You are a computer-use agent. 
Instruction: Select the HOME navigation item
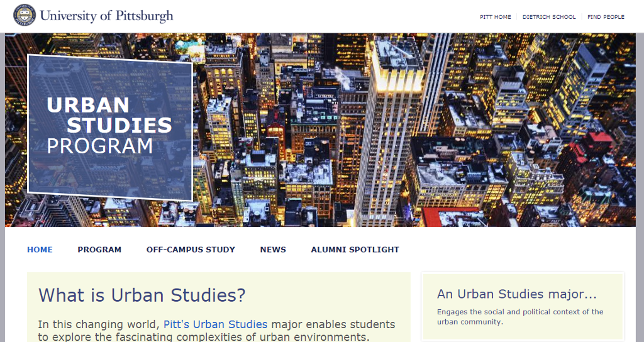pos(40,250)
